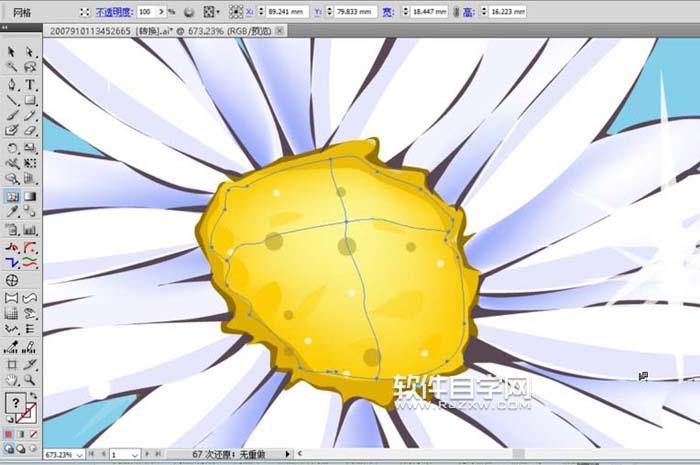Select the Gradient tool

30,196
